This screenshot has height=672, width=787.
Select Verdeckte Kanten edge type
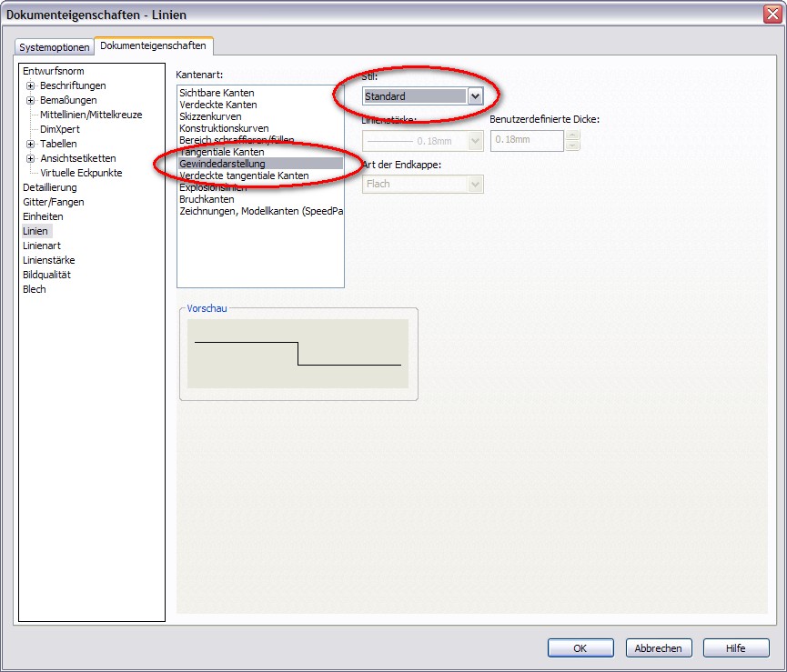point(260,105)
